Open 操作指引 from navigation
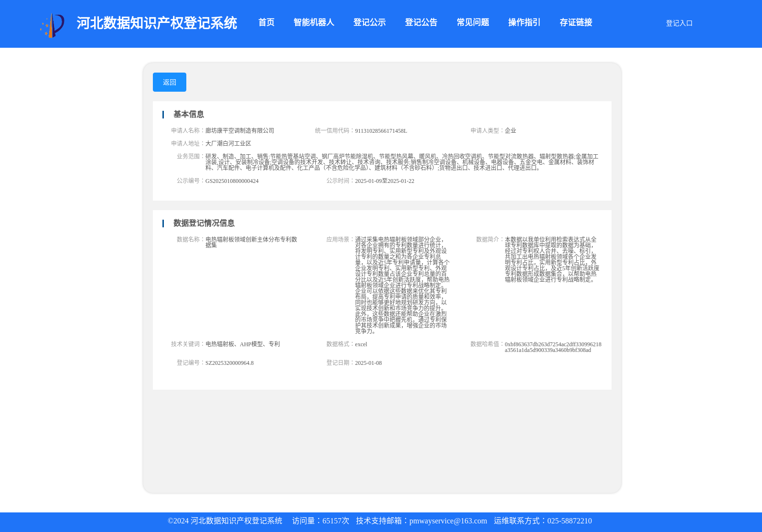The height and width of the screenshot is (532, 762). click(524, 22)
